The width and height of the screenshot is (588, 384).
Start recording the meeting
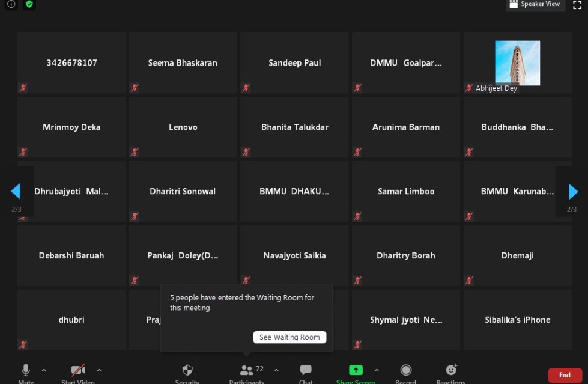click(405, 374)
